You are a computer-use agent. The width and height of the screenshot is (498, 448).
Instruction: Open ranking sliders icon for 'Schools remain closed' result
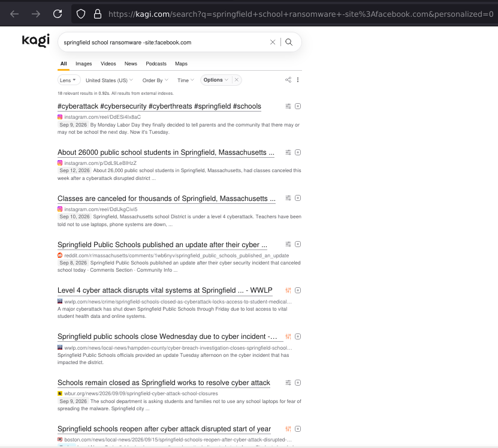(288, 383)
